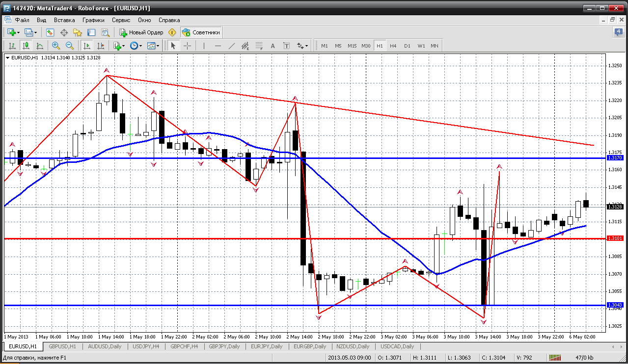
Task: Switch timeframe to M1
Action: click(325, 46)
